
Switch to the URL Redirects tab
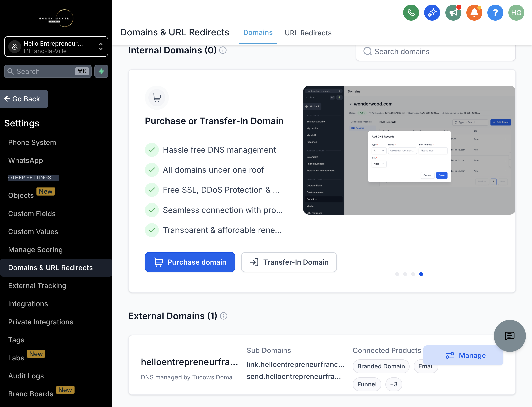coord(308,33)
